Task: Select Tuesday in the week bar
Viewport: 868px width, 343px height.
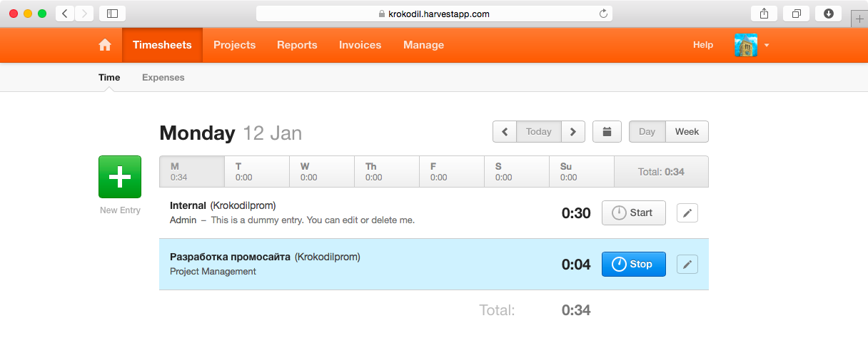Action: click(256, 171)
